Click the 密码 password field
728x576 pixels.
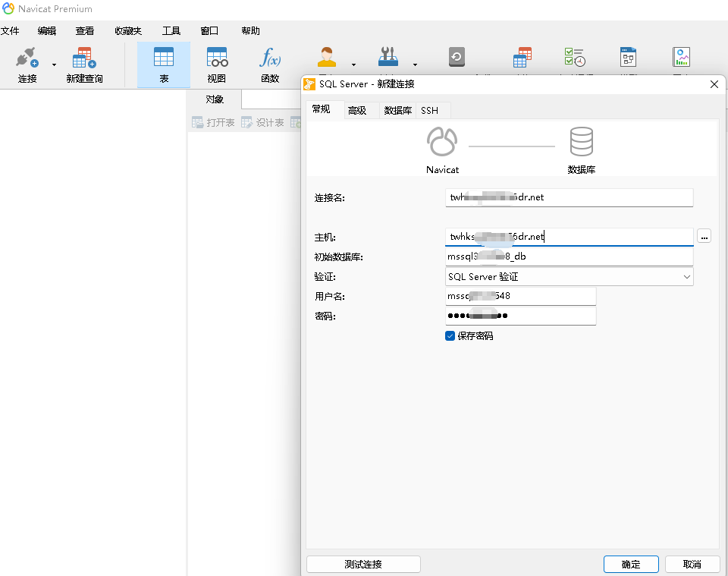point(520,316)
